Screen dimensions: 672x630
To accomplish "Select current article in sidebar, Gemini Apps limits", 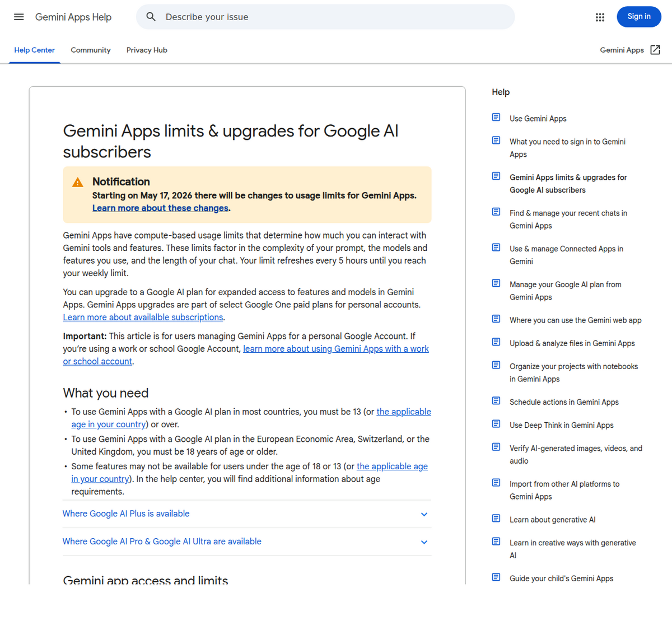I will 568,184.
